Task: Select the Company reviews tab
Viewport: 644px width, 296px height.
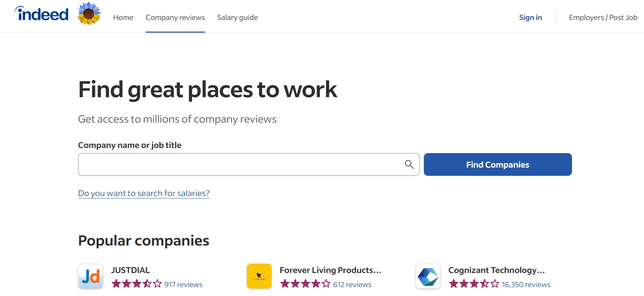Action: pyautogui.click(x=175, y=18)
